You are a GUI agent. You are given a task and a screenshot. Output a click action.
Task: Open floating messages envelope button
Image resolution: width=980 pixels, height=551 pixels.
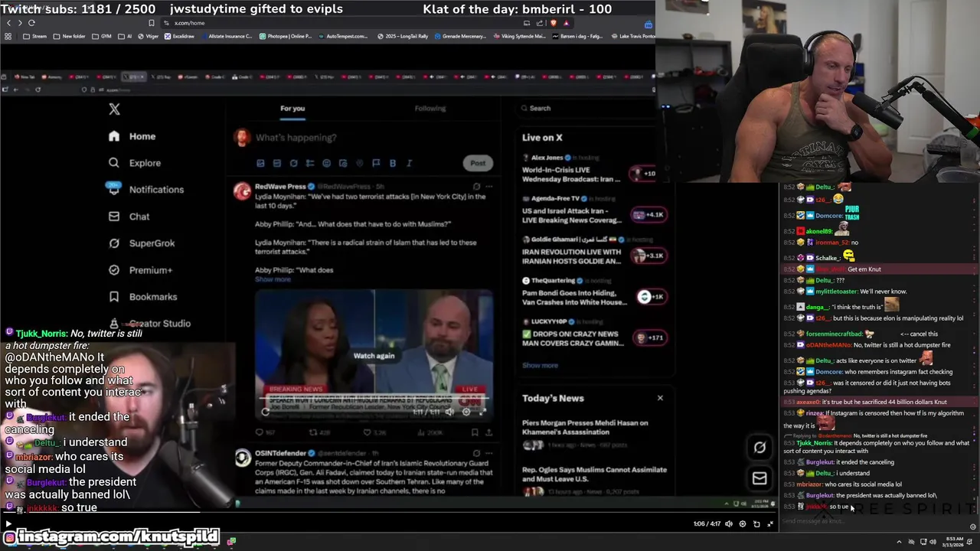pos(759,478)
